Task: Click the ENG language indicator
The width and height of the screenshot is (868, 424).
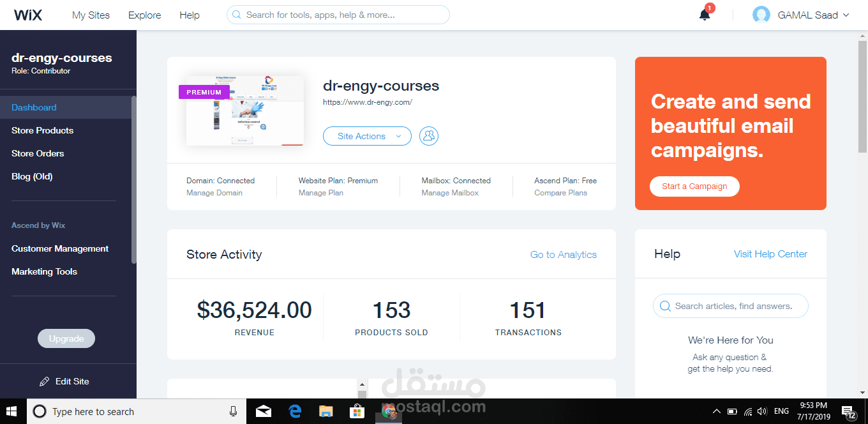Action: [x=781, y=412]
